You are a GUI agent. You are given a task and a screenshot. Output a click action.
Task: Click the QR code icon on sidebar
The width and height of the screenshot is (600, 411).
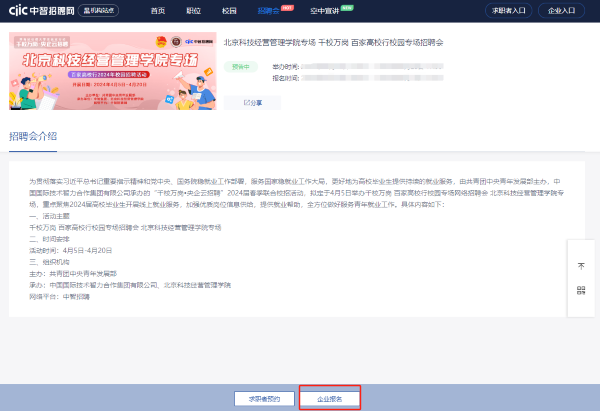coord(581,290)
